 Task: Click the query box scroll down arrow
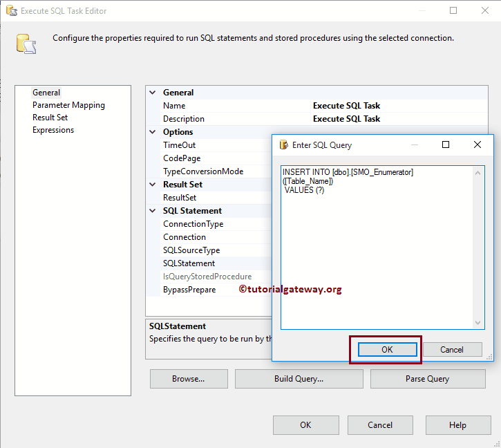tap(478, 323)
